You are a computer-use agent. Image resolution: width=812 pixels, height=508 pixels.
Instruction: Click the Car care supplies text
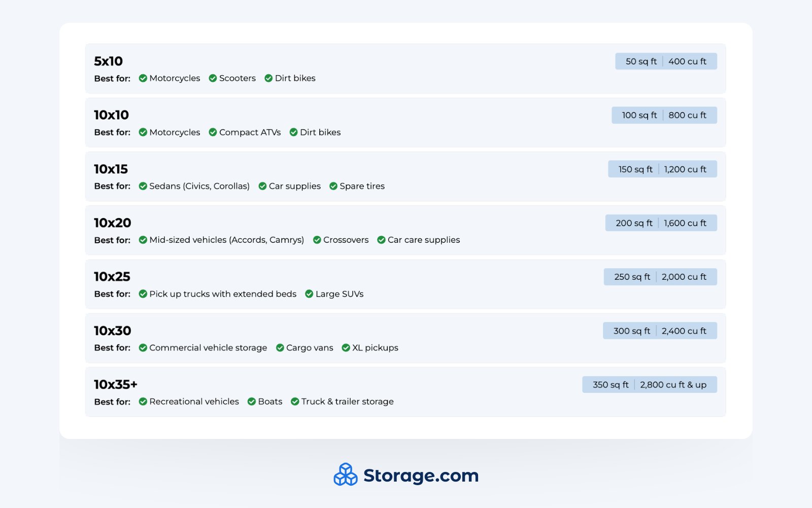pyautogui.click(x=424, y=240)
